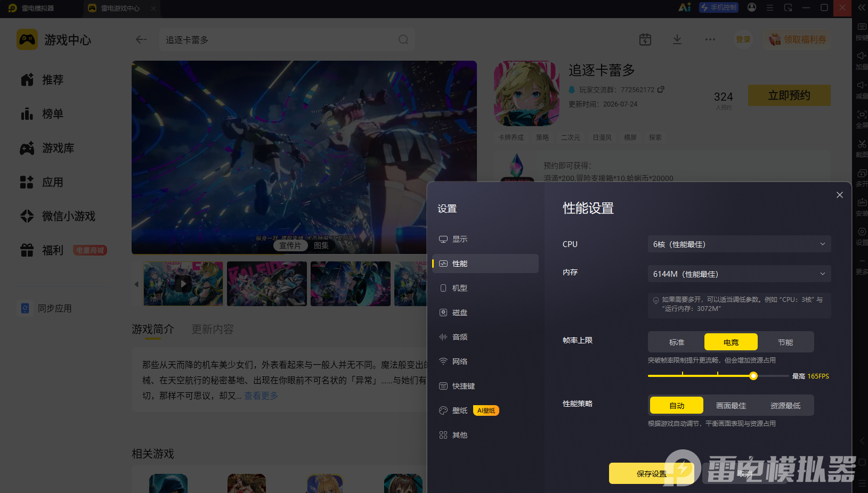Set frame rate limit to 电竞
This screenshot has height=493, width=868.
click(x=731, y=342)
